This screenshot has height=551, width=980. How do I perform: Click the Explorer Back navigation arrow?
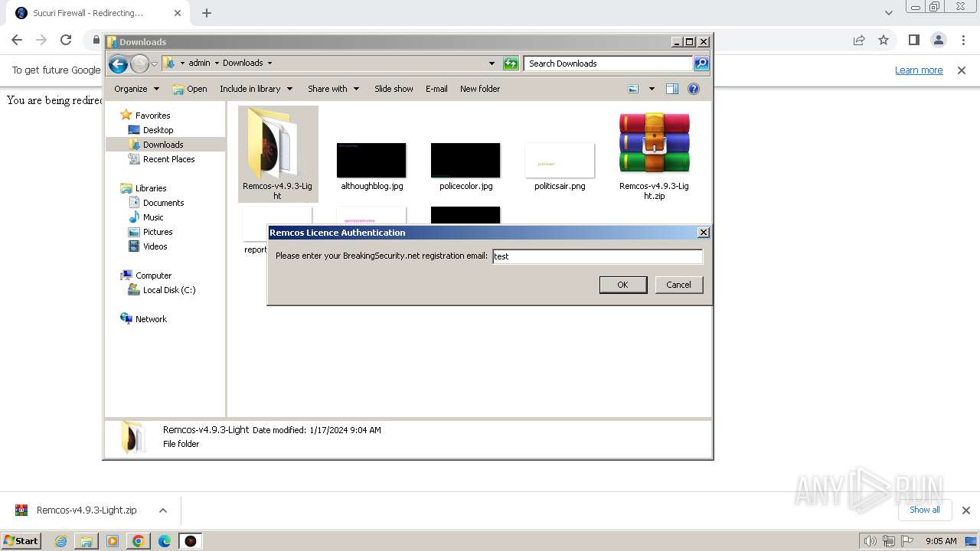pyautogui.click(x=118, y=64)
